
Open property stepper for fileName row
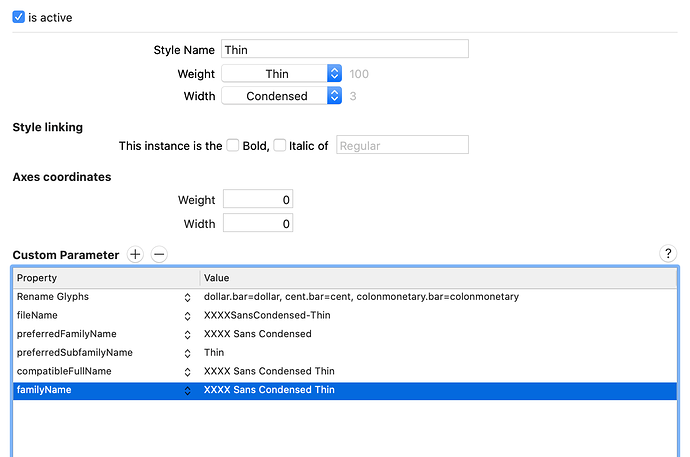pyautogui.click(x=187, y=316)
